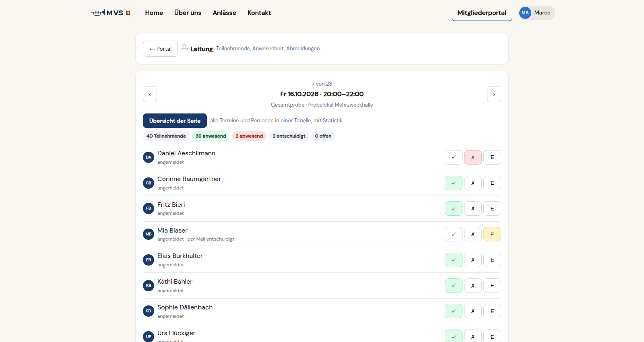This screenshot has height=342, width=644.
Task: Mark Fritz Bieri as absent
Action: (x=473, y=208)
